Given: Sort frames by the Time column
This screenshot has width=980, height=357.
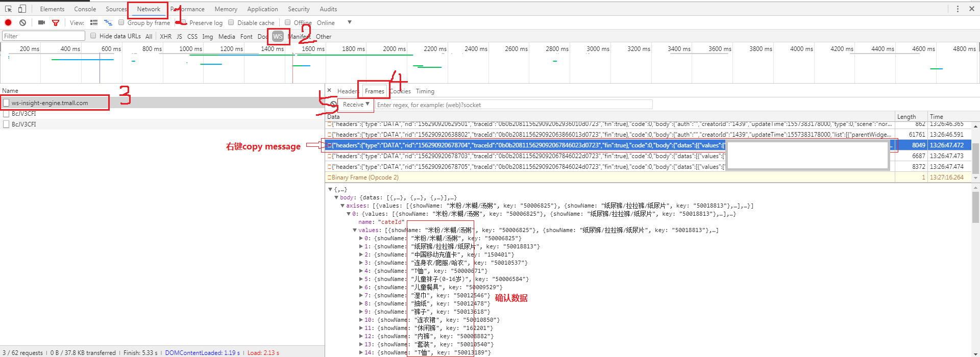Looking at the screenshot, I should (949, 116).
